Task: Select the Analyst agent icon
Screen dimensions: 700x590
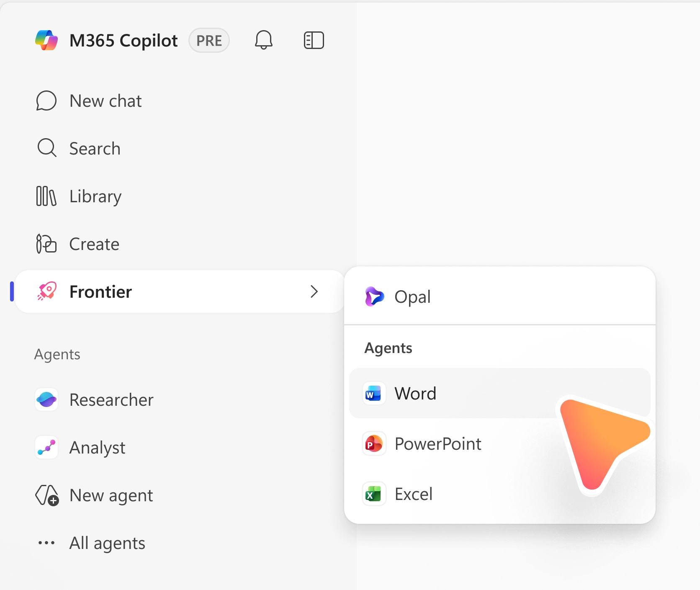Action: (46, 447)
